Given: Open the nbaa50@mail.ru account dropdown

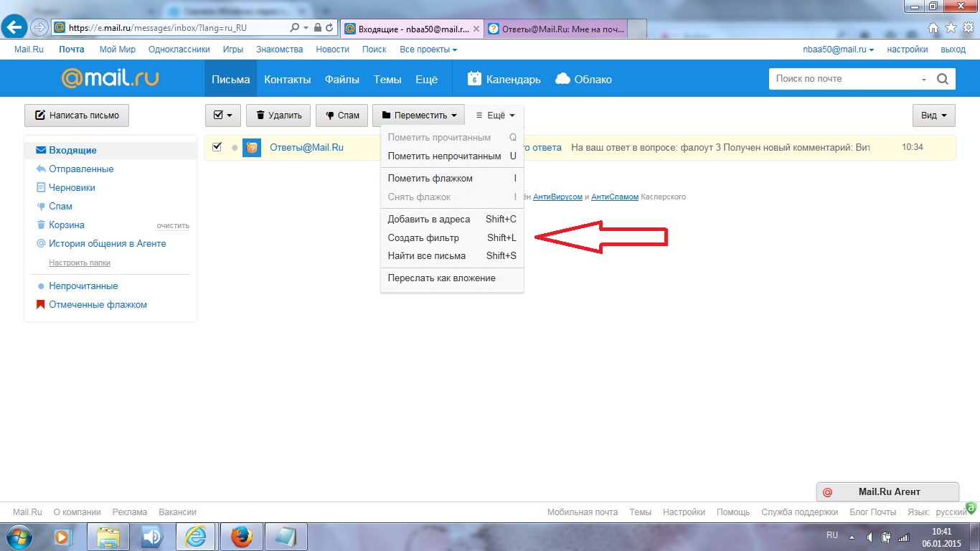Looking at the screenshot, I should 839,50.
